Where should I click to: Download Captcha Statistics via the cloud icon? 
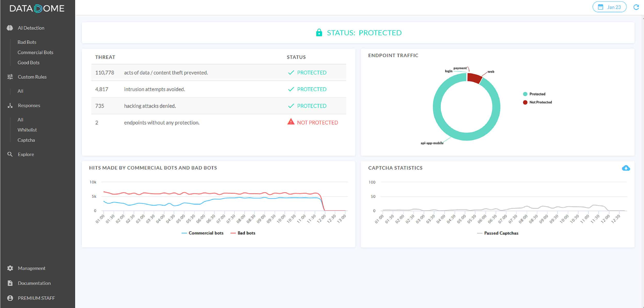point(626,168)
